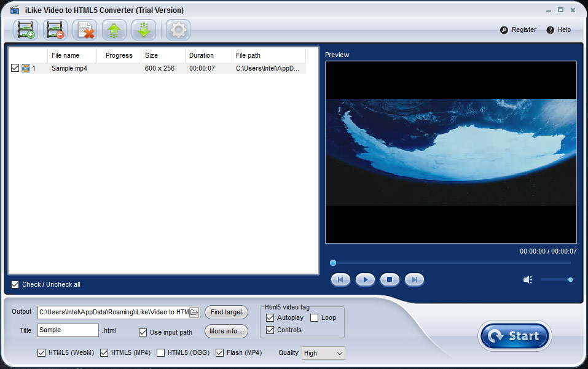Open the Register menu item
588x369 pixels.
(x=518, y=29)
